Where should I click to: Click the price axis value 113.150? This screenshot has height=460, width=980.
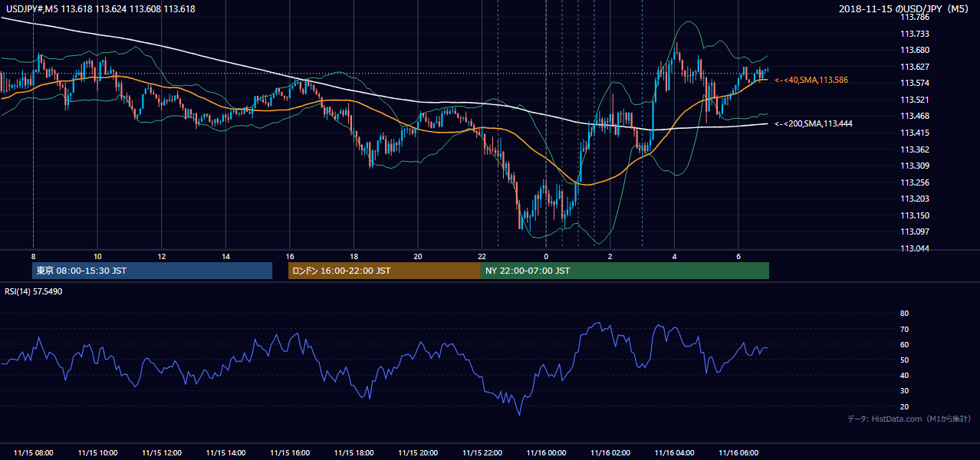tap(914, 215)
